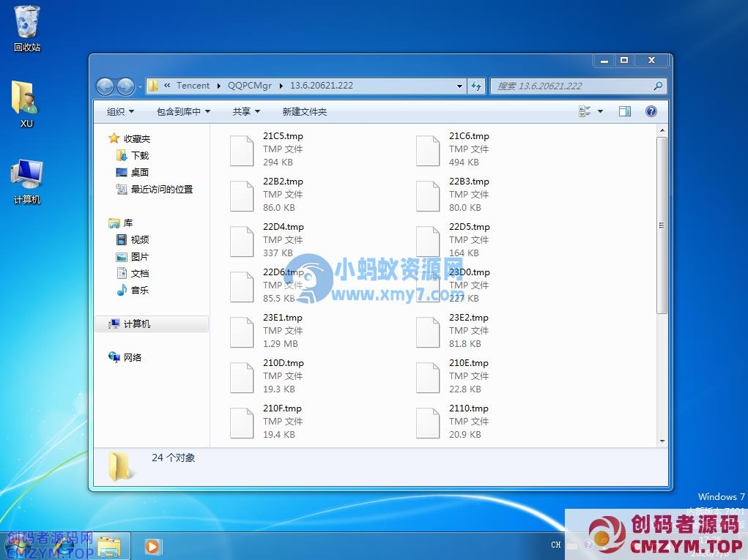Open the 共享 menu
Screen dimensions: 748x560
pos(246,111)
